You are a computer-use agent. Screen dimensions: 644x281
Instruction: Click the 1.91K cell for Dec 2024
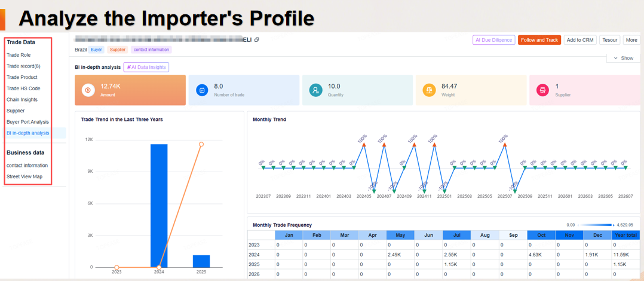(x=597, y=255)
